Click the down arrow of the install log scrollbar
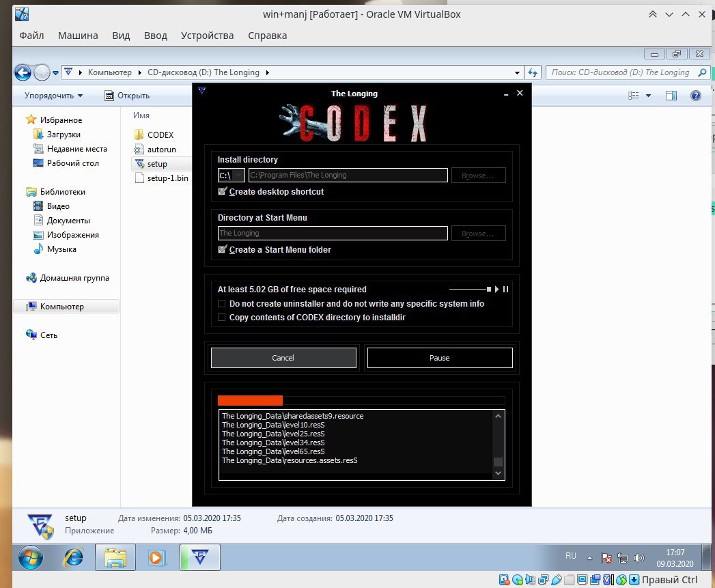 point(498,473)
